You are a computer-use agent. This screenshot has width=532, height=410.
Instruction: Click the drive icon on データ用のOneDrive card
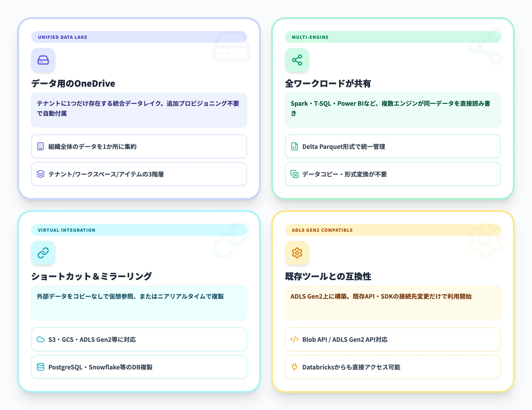pyautogui.click(x=43, y=60)
